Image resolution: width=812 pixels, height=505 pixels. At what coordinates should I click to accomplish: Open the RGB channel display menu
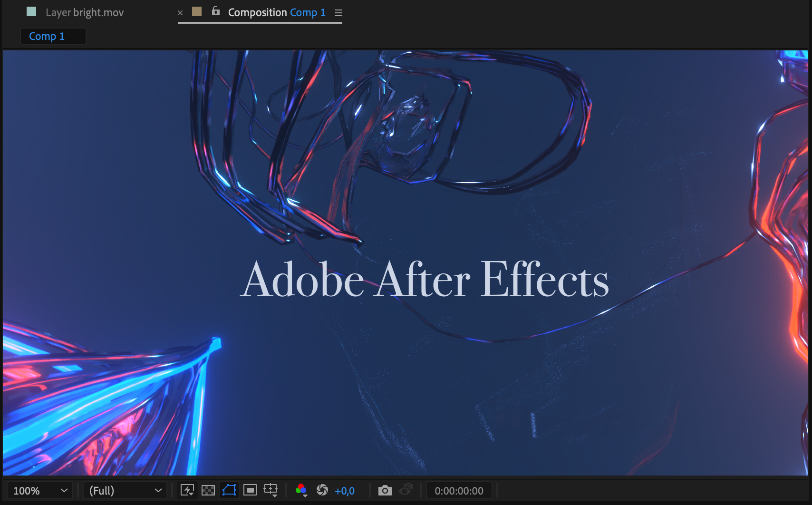pyautogui.click(x=301, y=490)
